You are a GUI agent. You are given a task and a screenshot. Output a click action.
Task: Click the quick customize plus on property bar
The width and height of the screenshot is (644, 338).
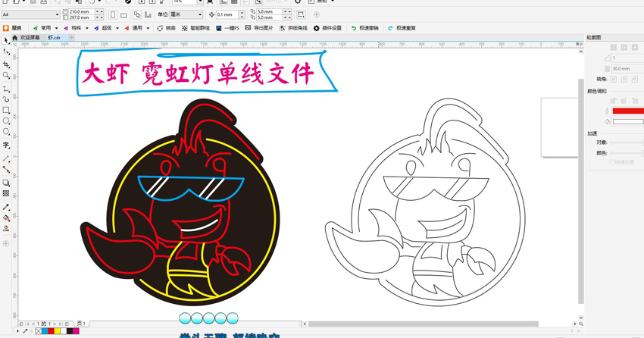(316, 14)
